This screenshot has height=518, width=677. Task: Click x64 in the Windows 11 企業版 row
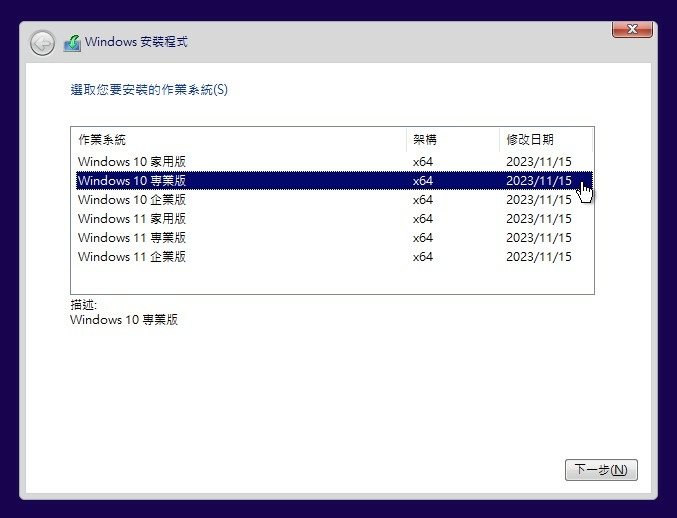[x=423, y=257]
